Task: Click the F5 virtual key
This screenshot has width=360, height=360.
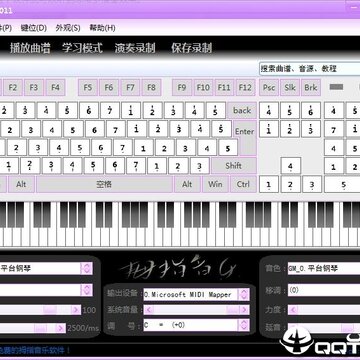Action: coord(88,88)
